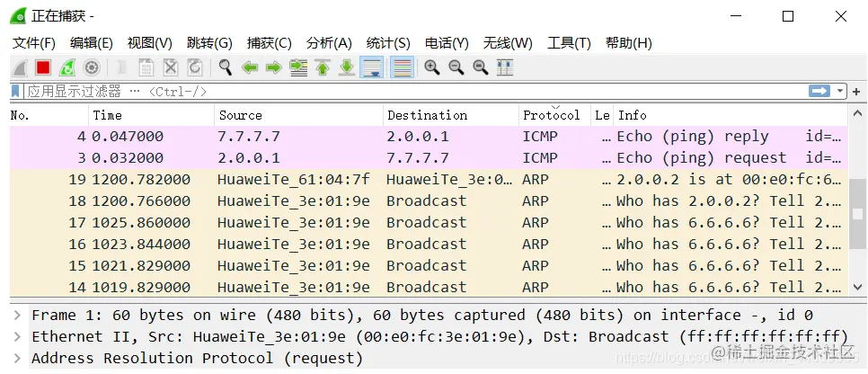This screenshot has height=374, width=868.
Task: Stop the running capture with red square
Action: 43,67
